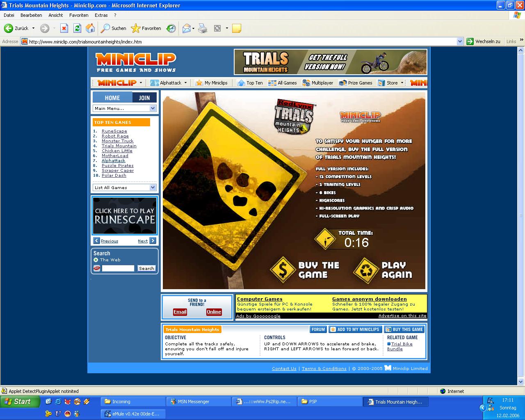Open the RuneScape link in Top Ten

[x=114, y=131]
